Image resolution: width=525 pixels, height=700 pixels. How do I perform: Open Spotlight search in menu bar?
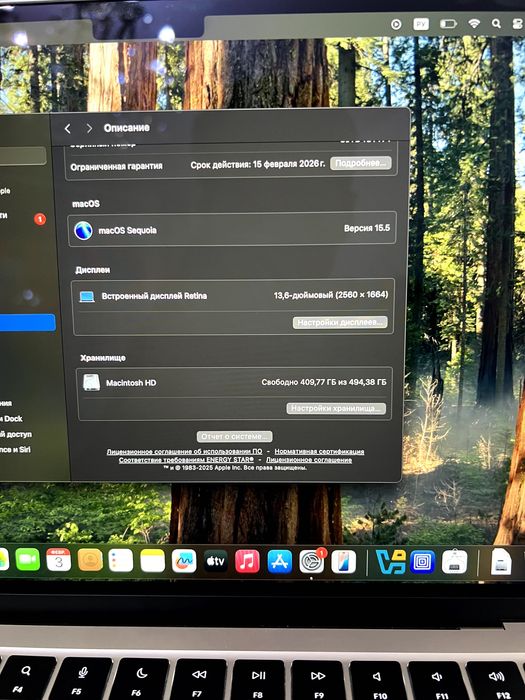tap(496, 23)
